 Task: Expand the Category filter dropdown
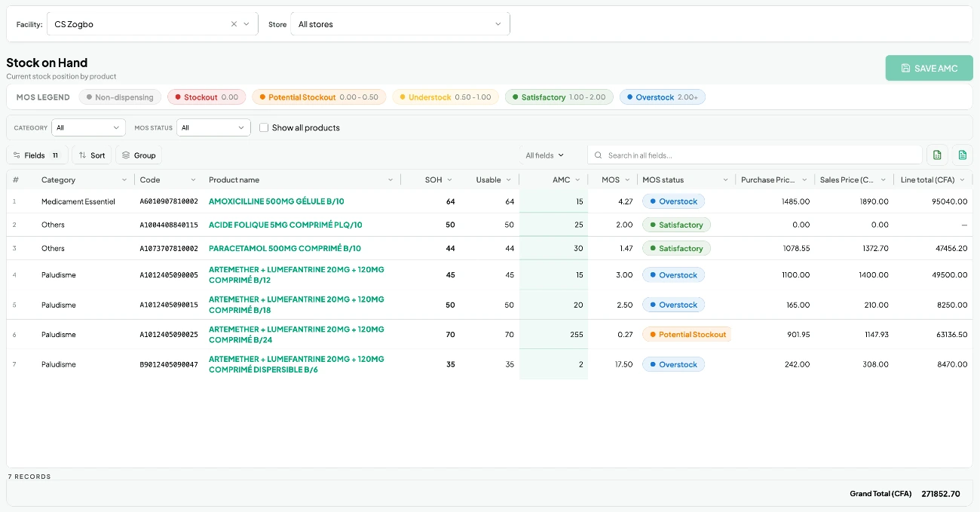[x=89, y=127]
